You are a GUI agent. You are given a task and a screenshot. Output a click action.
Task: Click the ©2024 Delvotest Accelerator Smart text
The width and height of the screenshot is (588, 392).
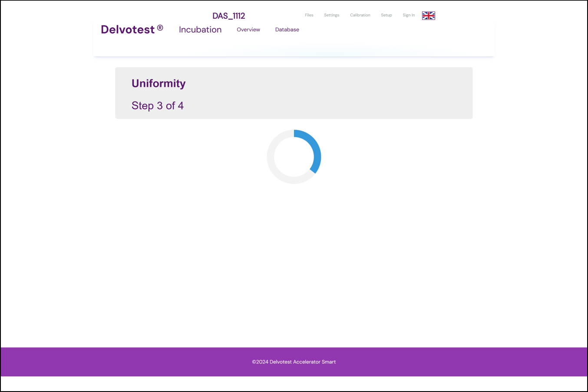tap(294, 362)
